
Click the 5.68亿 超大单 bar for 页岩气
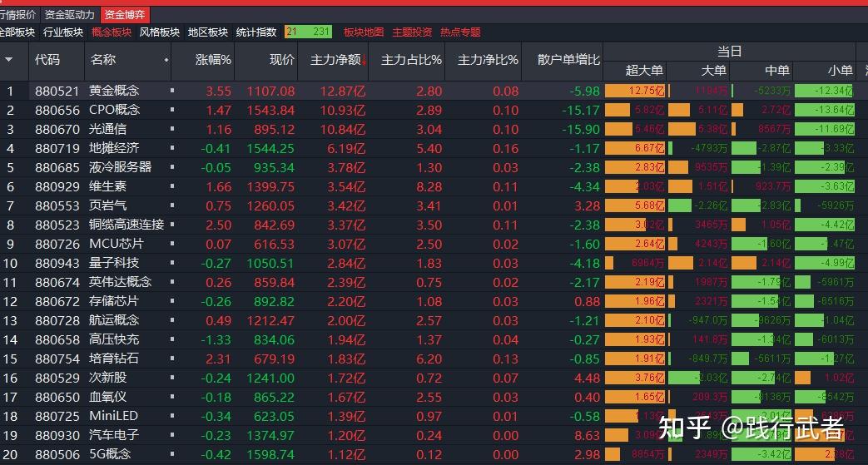pos(635,206)
